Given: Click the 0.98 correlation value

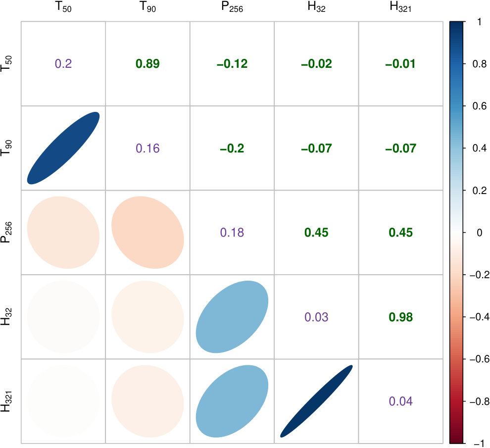Looking at the screenshot, I should [400, 317].
